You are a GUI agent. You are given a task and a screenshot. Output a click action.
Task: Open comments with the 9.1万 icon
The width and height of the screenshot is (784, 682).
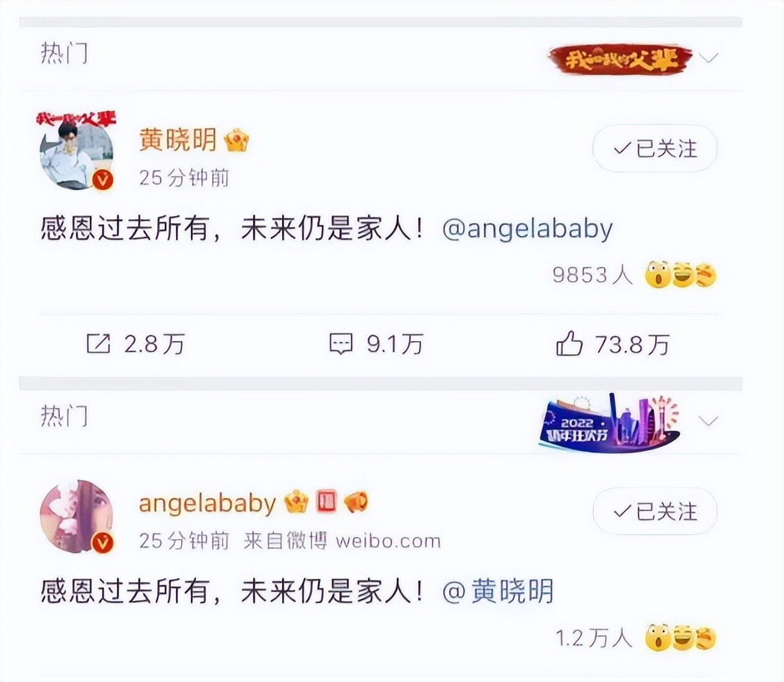click(x=341, y=343)
